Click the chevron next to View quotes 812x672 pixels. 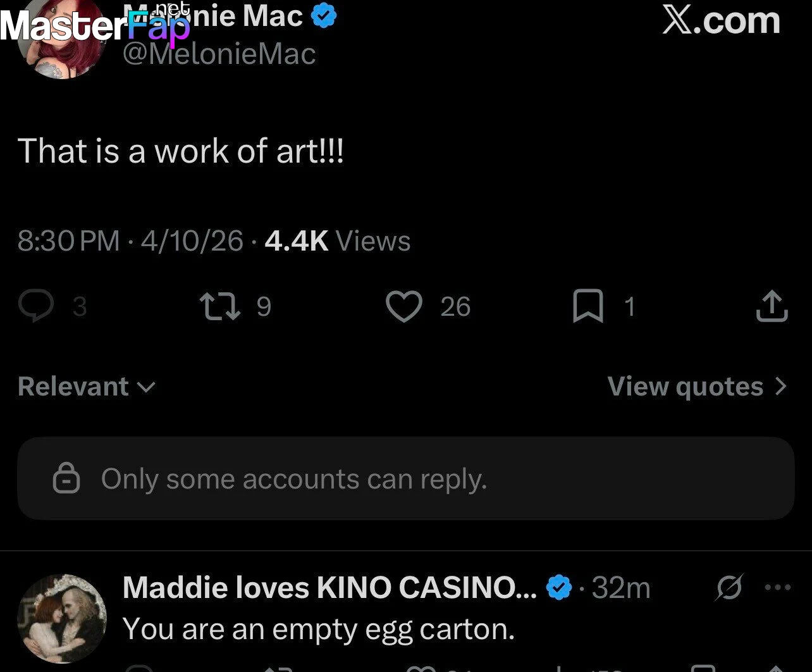tap(781, 387)
